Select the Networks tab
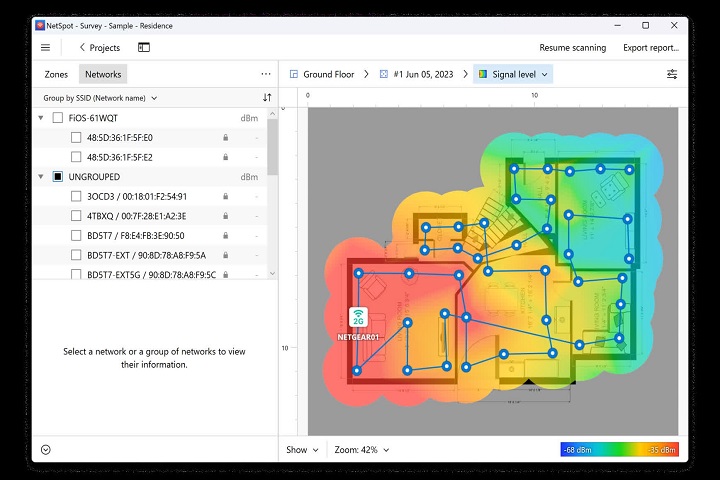The height and width of the screenshot is (480, 720). pos(103,74)
